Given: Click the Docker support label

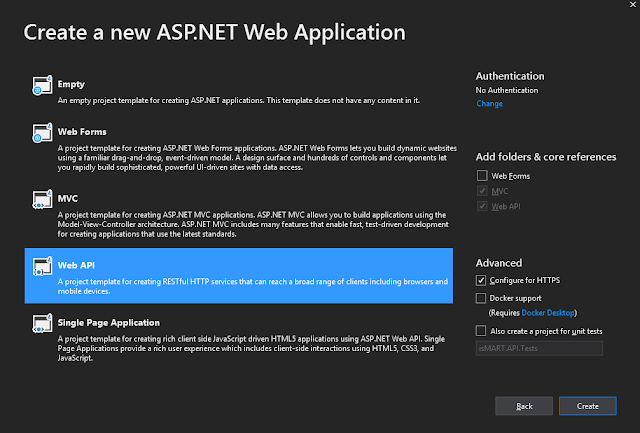Looking at the screenshot, I should point(516,298).
